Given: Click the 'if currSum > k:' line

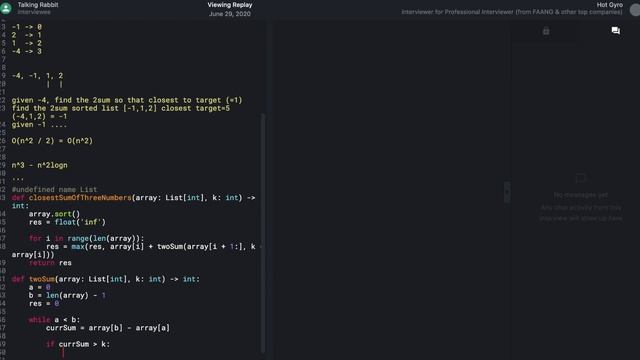Looking at the screenshot, I should coord(78,344).
